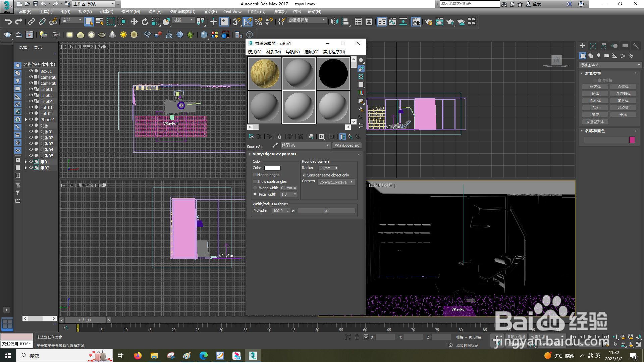Collapse the VRayEdgesTex params rollout

coord(250,154)
